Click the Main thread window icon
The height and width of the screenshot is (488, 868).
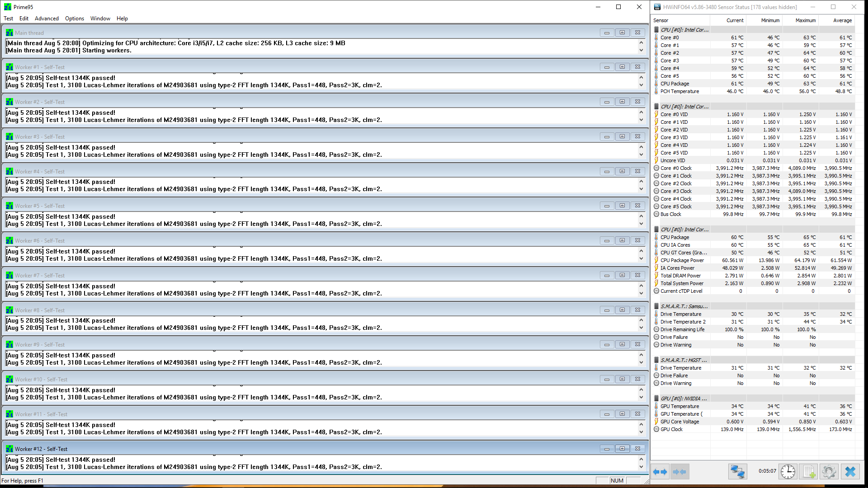click(x=9, y=33)
